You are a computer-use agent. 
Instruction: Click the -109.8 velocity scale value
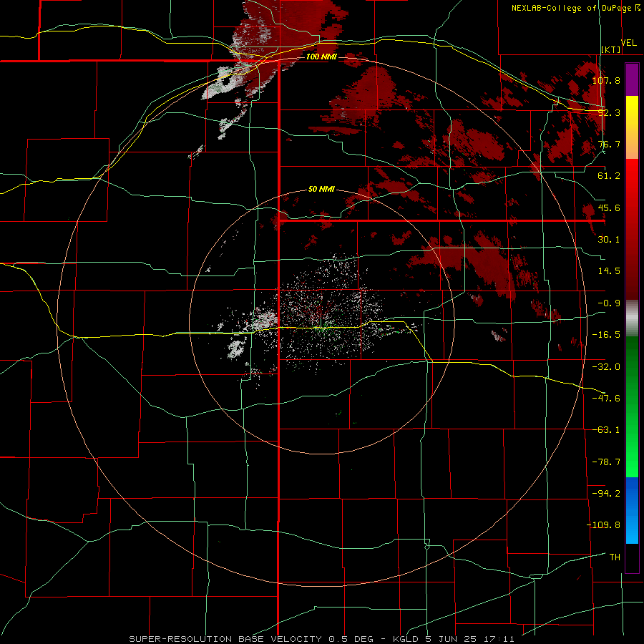click(603, 525)
